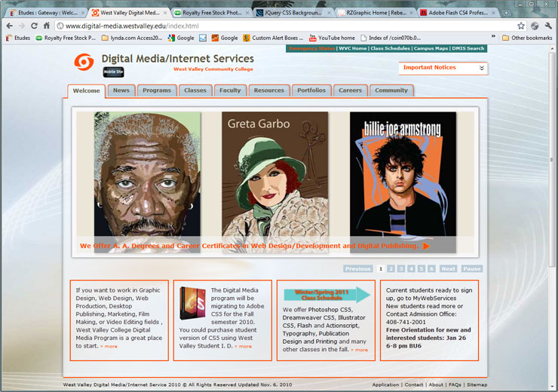
Task: Click the browser forward arrow
Action: tap(22, 26)
